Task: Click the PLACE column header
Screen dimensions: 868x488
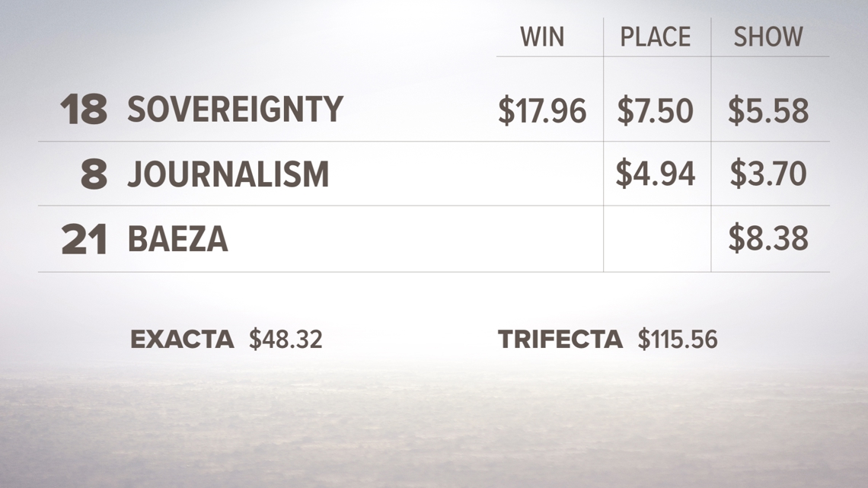Action: coord(655,37)
